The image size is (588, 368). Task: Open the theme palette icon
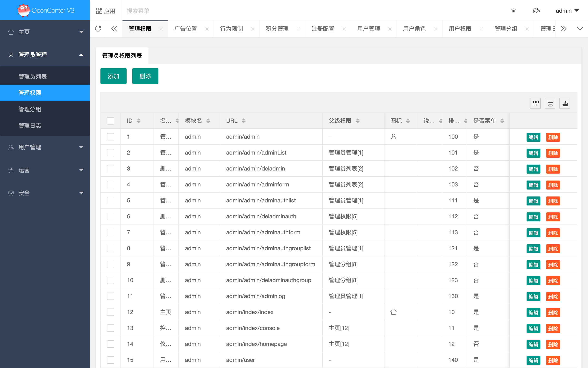[536, 11]
